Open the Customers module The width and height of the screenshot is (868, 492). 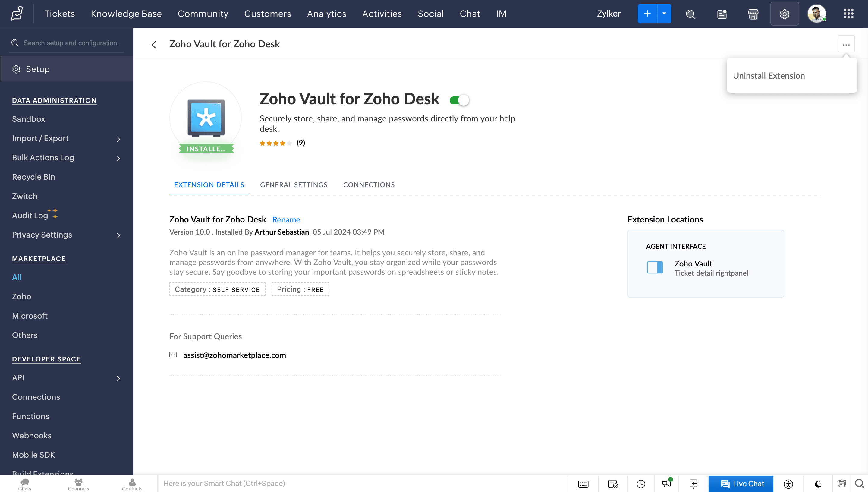(x=268, y=14)
